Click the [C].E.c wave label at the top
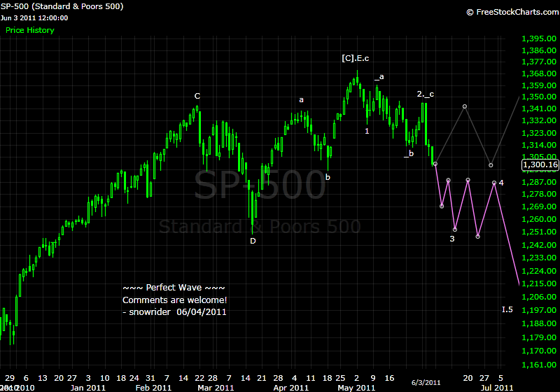This screenshot has width=560, height=392. pyautogui.click(x=356, y=58)
